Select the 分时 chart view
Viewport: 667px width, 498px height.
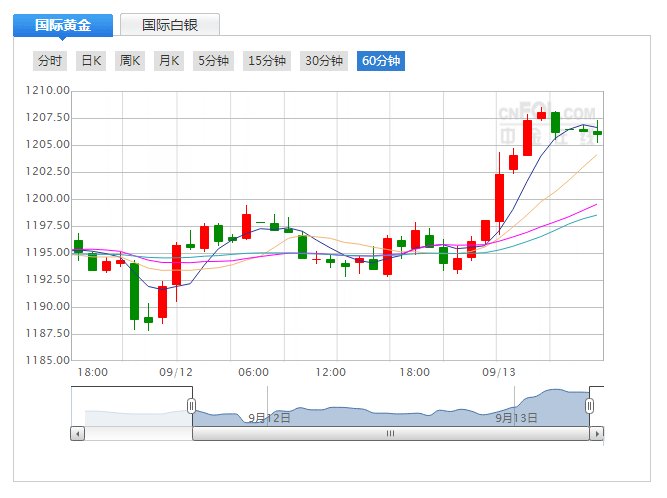coord(50,61)
